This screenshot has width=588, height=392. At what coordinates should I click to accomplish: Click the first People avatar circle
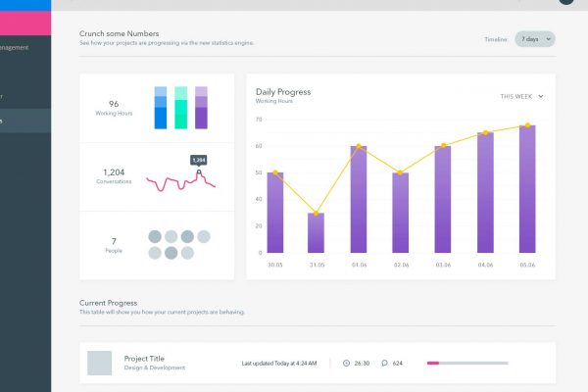154,236
